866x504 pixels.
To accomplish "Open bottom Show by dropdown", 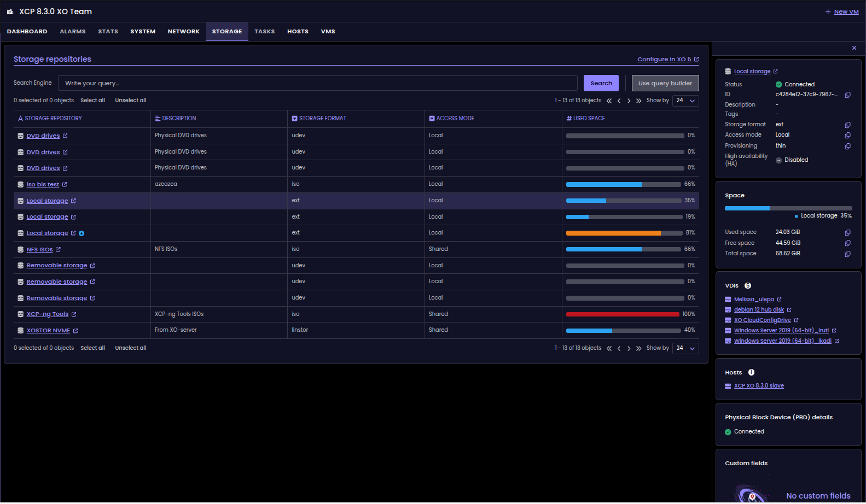I will [685, 348].
